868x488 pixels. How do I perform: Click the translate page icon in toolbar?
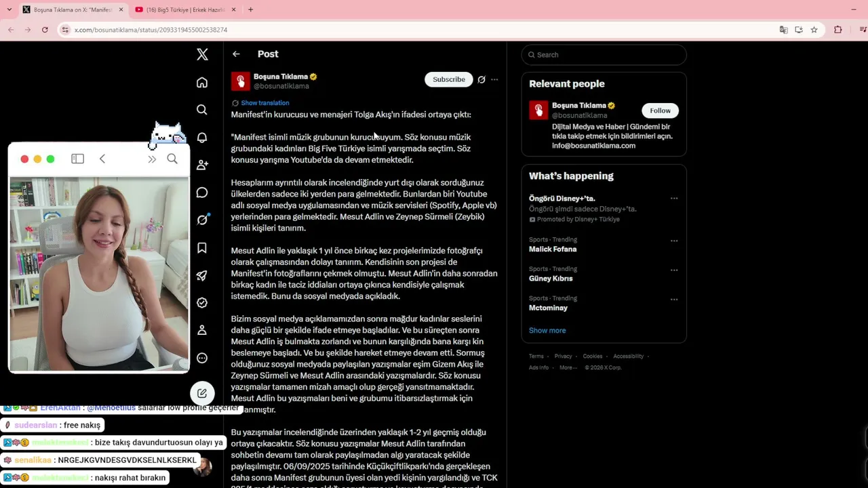click(x=783, y=30)
